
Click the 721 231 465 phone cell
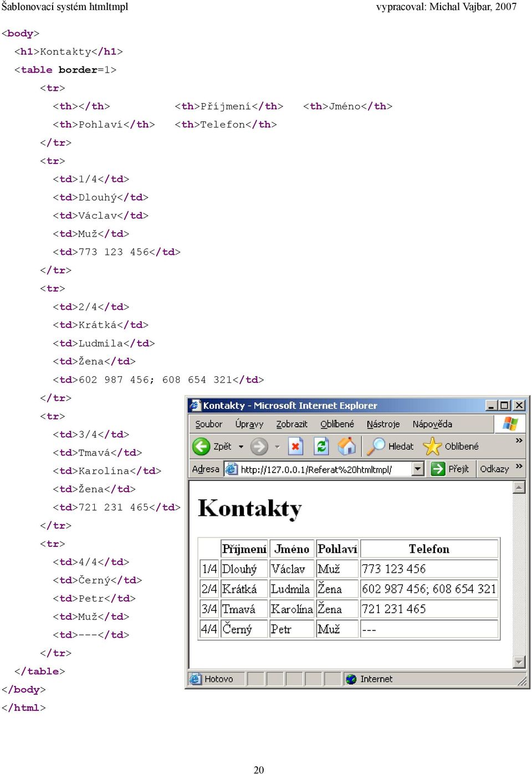click(x=429, y=609)
